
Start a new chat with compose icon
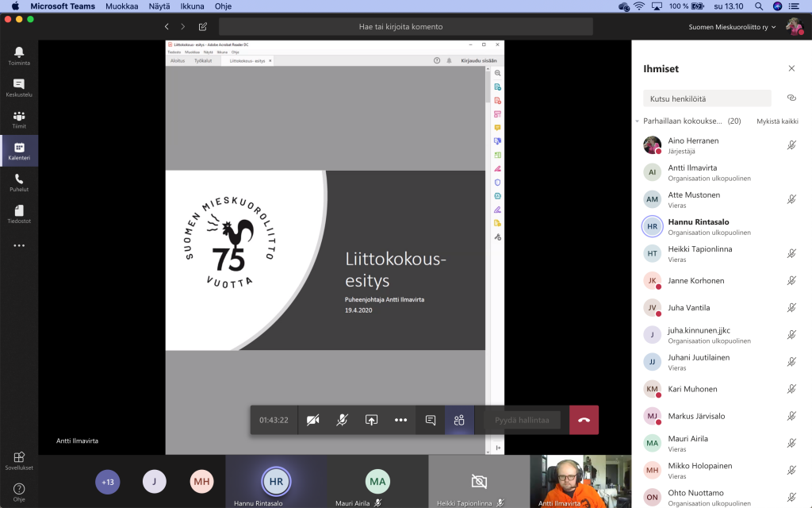[203, 26]
